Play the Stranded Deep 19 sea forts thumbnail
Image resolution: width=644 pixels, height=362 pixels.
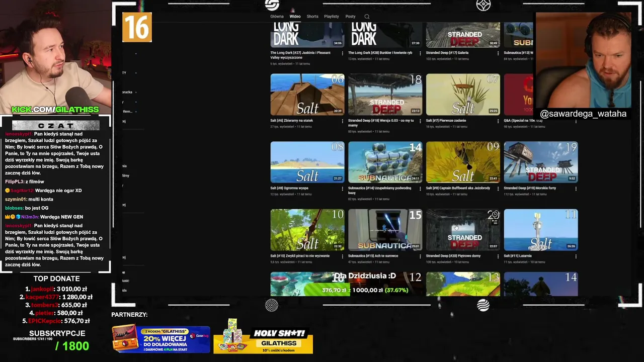(541, 162)
